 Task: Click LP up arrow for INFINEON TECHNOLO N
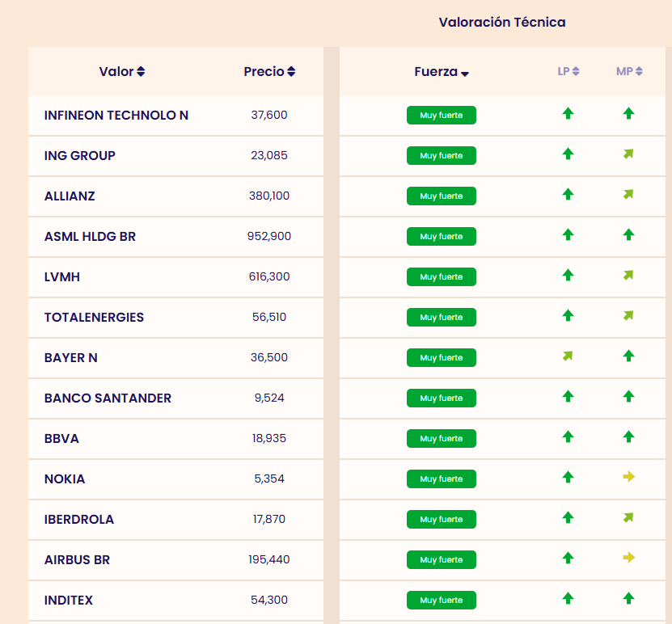[568, 114]
